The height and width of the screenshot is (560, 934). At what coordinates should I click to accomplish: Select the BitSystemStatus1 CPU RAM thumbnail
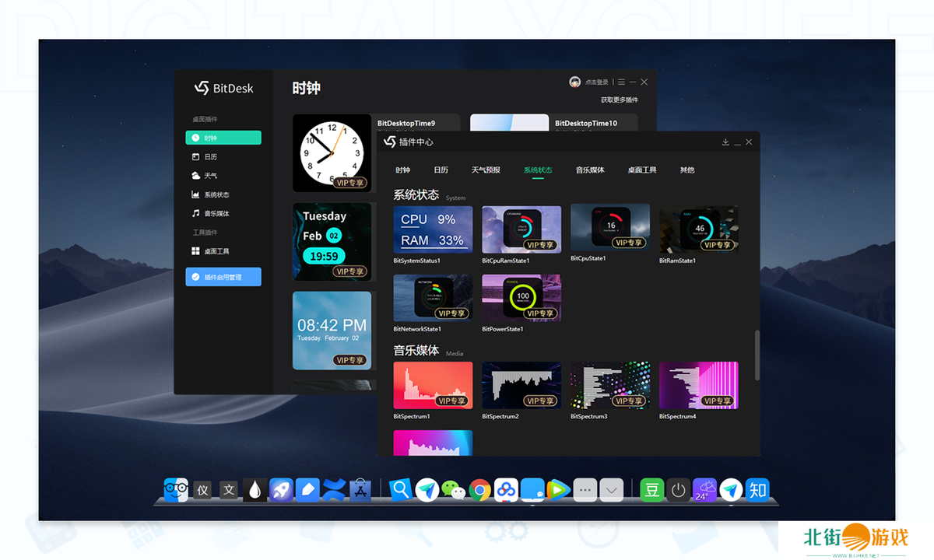coord(433,229)
